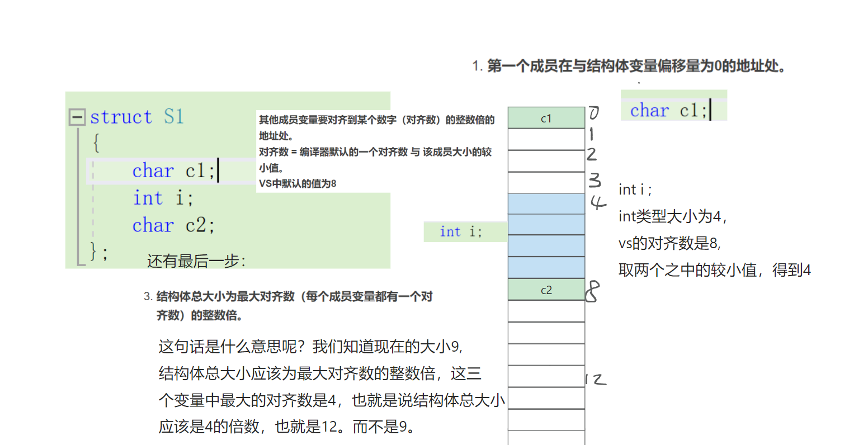
Task: Click the closing "};" of struct S1
Action: [99, 252]
